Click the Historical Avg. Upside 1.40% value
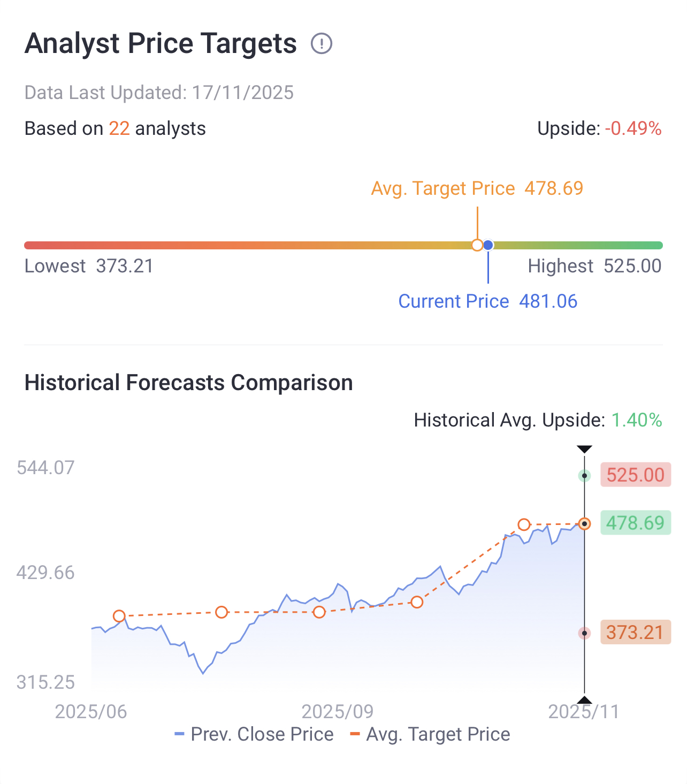The width and height of the screenshot is (687, 784). point(636,420)
